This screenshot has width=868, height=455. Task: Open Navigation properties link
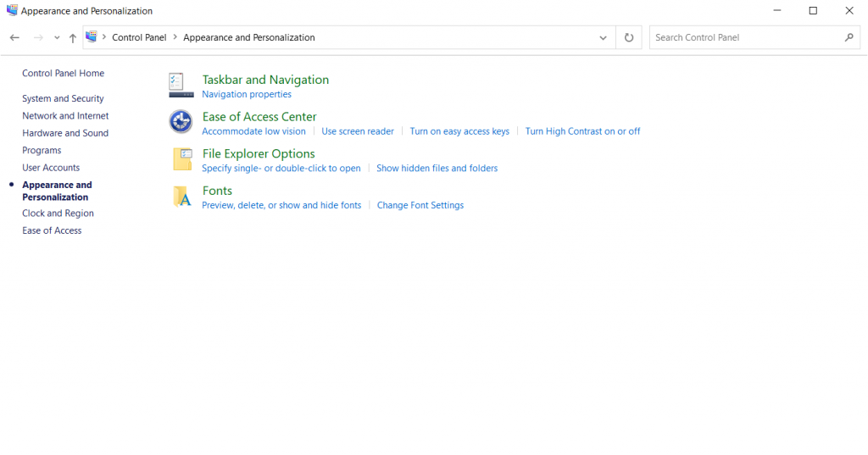[247, 94]
